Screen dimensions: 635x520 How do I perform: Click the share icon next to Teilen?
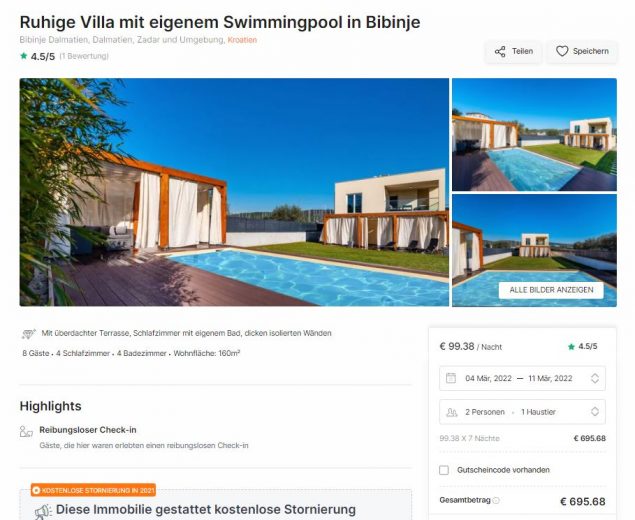(500, 51)
